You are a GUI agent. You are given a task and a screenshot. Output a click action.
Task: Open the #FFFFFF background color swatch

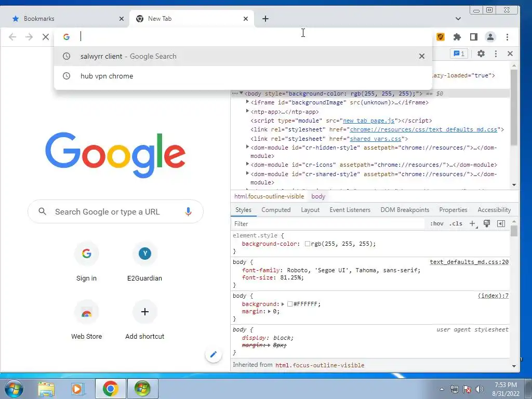pos(290,304)
